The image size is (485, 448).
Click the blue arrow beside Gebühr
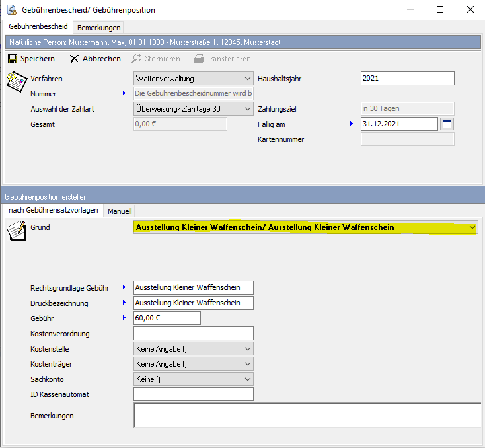pos(124,318)
